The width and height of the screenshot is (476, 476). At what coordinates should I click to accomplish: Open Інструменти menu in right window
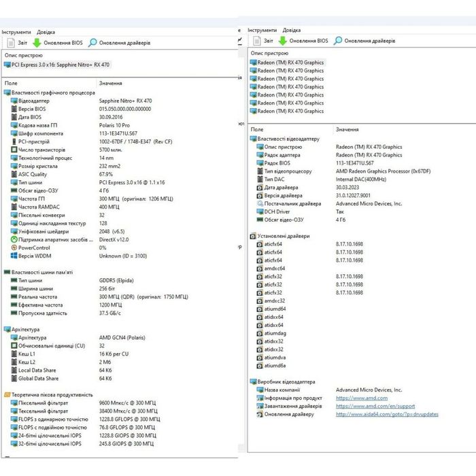pos(262,31)
